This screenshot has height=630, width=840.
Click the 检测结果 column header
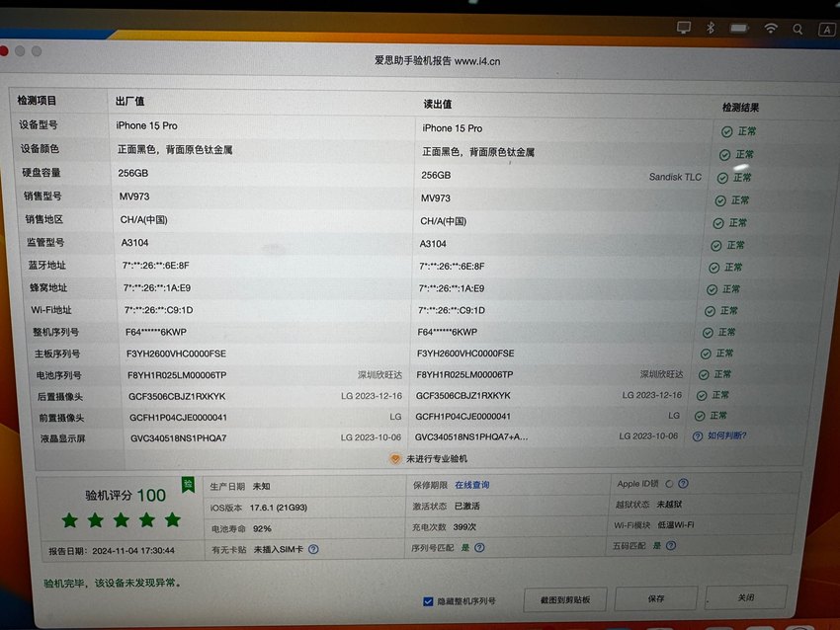coord(740,108)
